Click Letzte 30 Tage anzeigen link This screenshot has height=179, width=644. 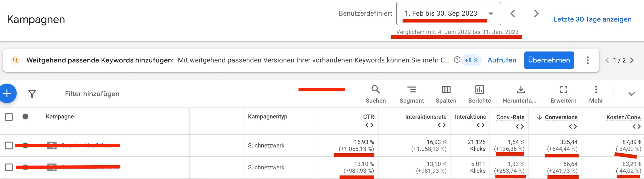tap(592, 19)
